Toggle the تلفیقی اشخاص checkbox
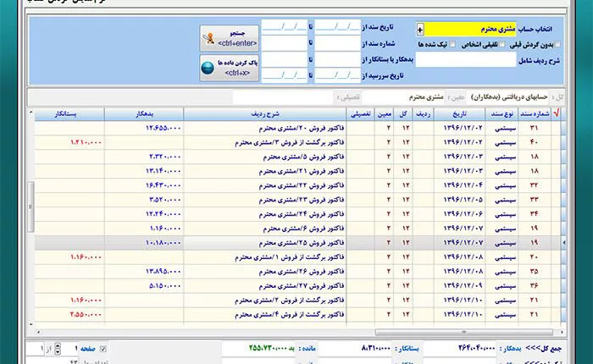This screenshot has height=364, width=593. pos(502,45)
